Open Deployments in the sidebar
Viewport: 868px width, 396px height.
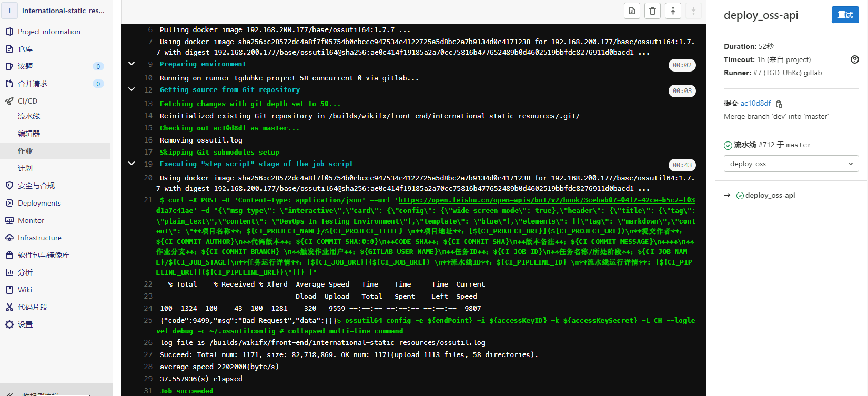(x=39, y=203)
